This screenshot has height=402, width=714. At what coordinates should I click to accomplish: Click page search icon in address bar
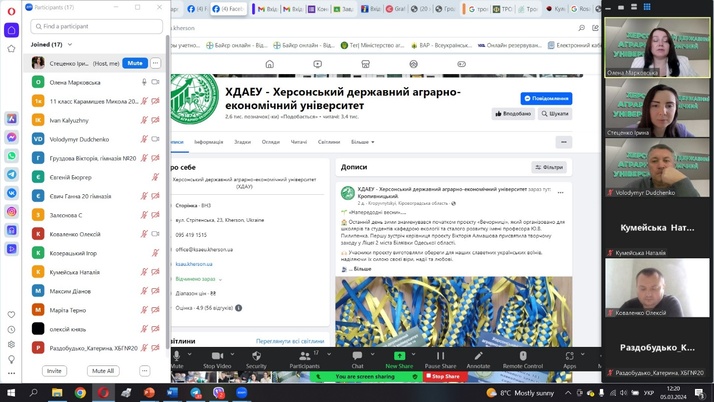click(x=581, y=28)
